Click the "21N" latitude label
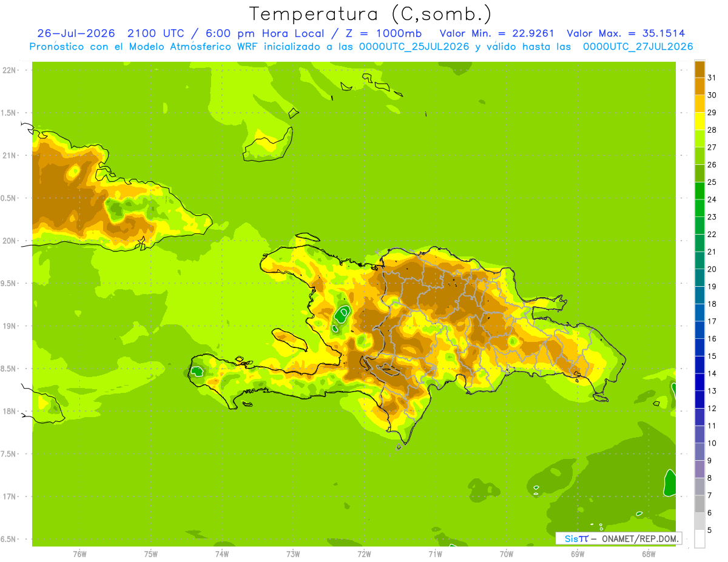Image resolution: width=728 pixels, height=562 pixels. pos(9,155)
